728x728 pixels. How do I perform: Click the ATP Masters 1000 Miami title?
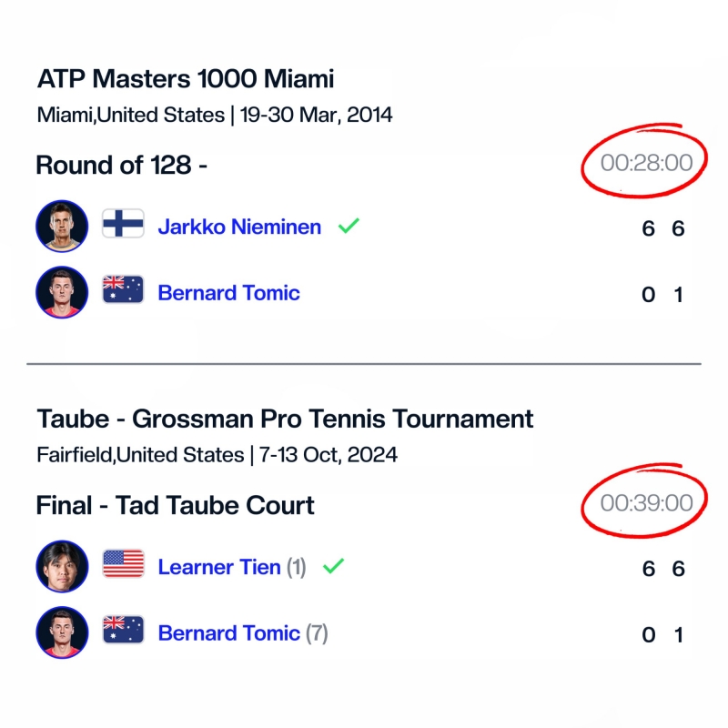[x=186, y=79]
